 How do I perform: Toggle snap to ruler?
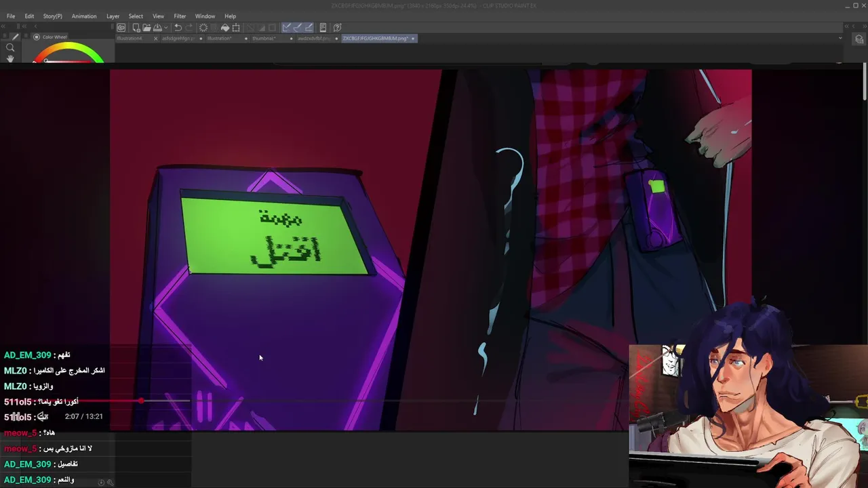pos(287,28)
